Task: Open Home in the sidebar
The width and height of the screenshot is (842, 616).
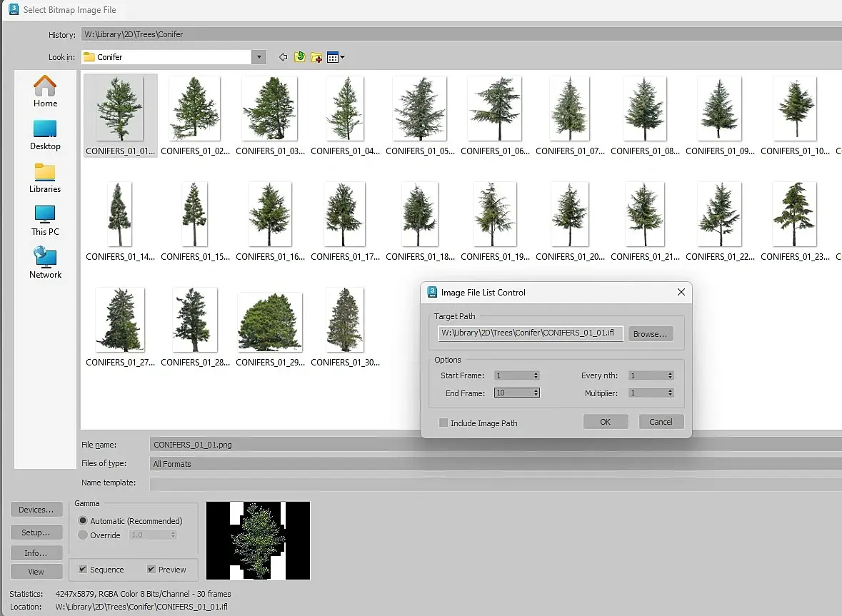Action: 45,91
